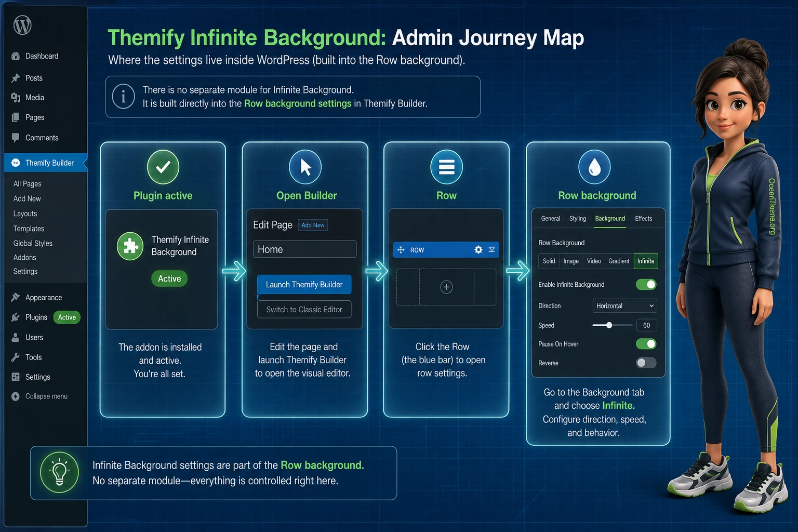Viewport: 798px width, 532px height.
Task: Click the Home page title field
Action: click(305, 249)
